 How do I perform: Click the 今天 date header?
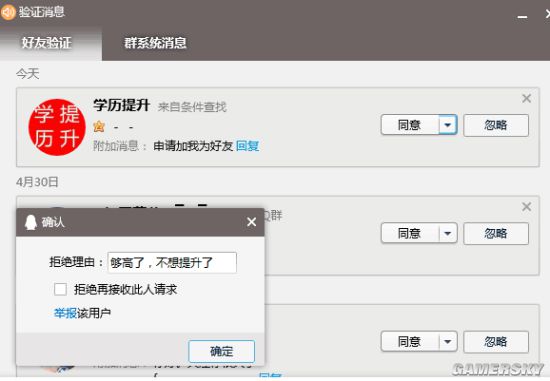(x=28, y=74)
